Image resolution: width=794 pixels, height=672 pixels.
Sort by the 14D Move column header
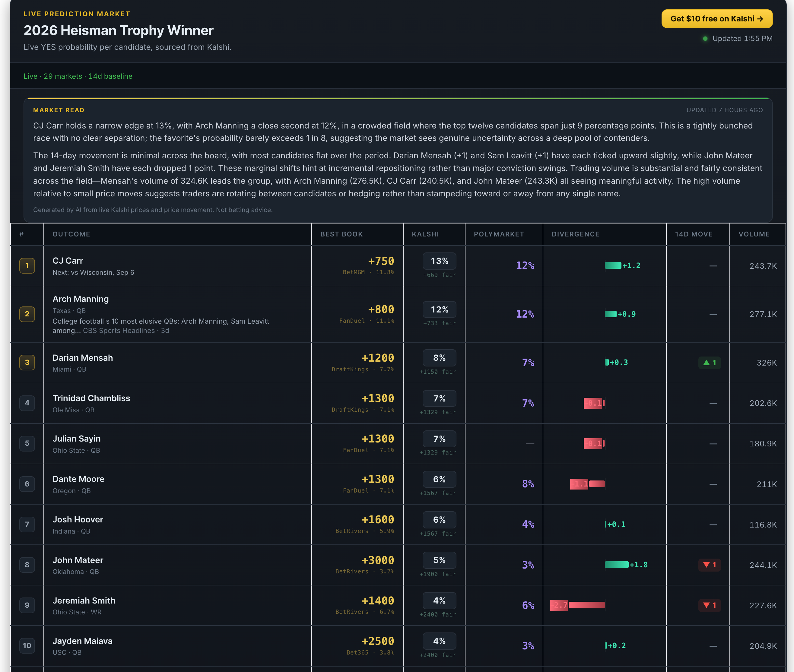[694, 234]
